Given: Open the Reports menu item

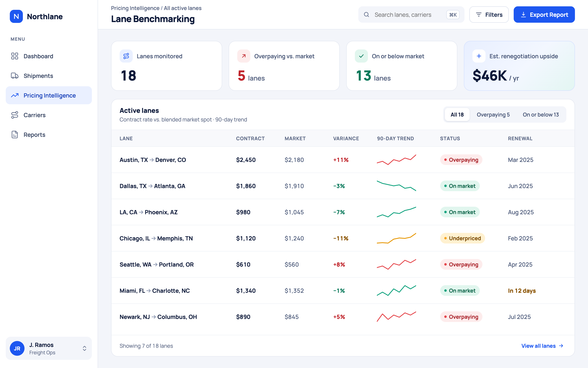Looking at the screenshot, I should [x=49, y=135].
